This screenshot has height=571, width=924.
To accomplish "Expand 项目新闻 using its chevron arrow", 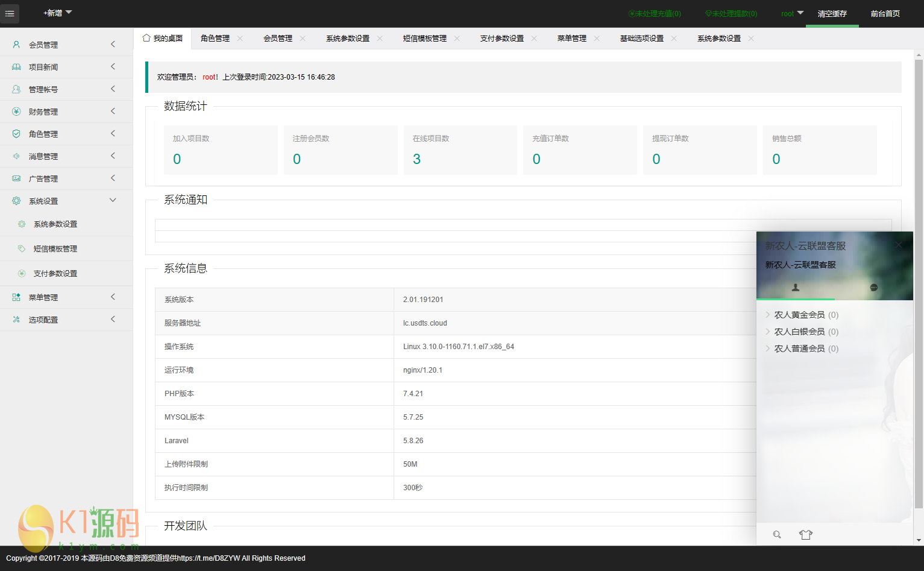I will coord(113,66).
